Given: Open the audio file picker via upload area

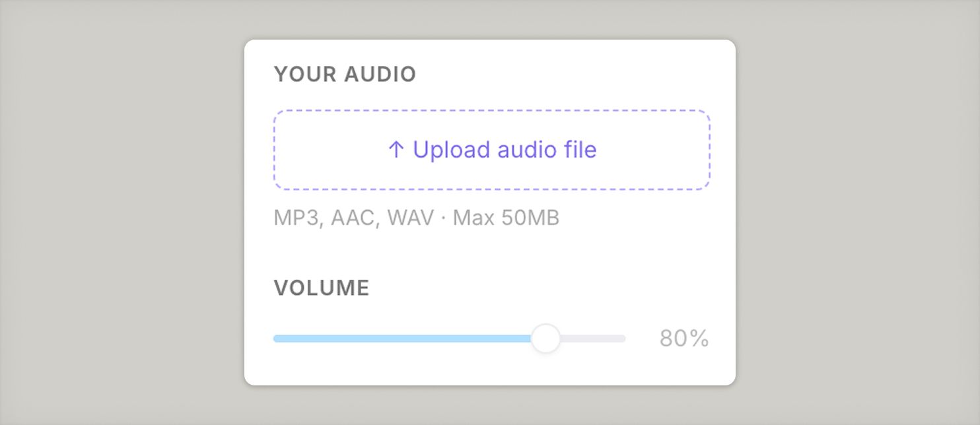Looking at the screenshot, I should 491,150.
